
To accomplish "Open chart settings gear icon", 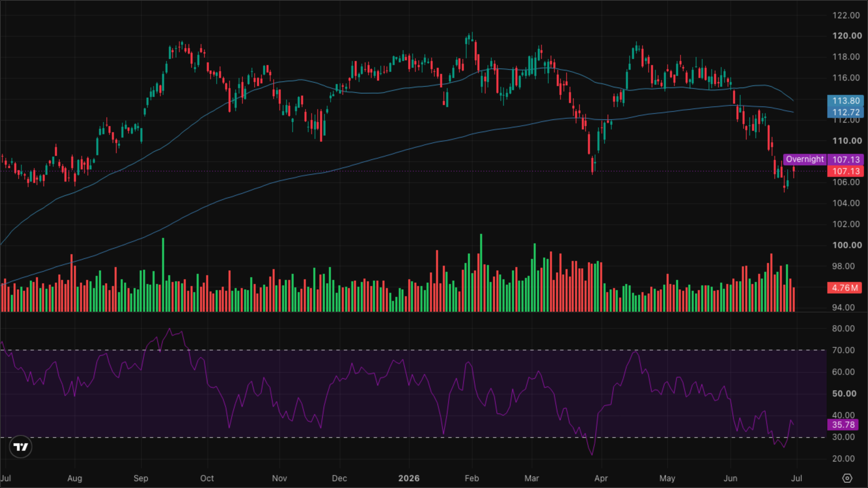I will pos(847,478).
